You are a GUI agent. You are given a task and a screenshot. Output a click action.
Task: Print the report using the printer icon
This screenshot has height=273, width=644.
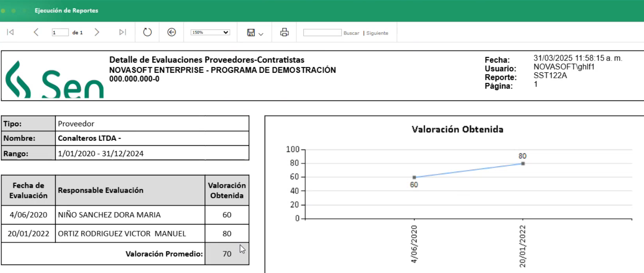pyautogui.click(x=284, y=32)
